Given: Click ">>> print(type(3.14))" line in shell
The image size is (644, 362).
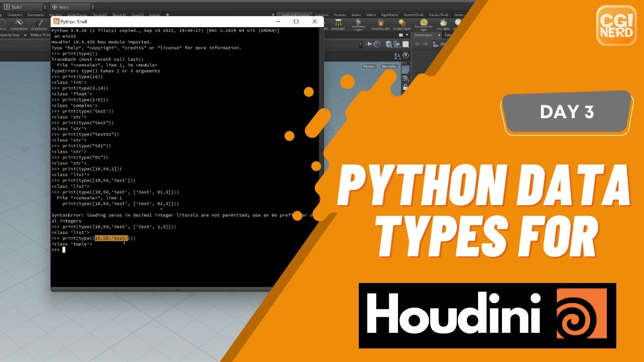Looking at the screenshot, I should point(79,88).
